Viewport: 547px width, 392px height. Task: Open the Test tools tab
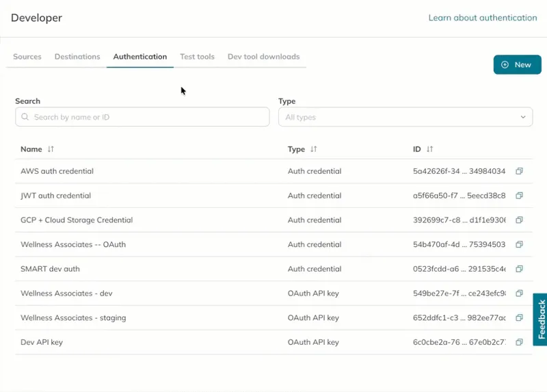tap(197, 57)
